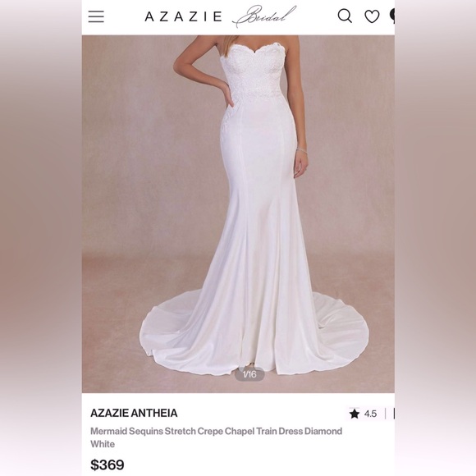Screen dimensions: 476x476
Task: Click the cut-off dark icon after the heart
Action: [392, 16]
